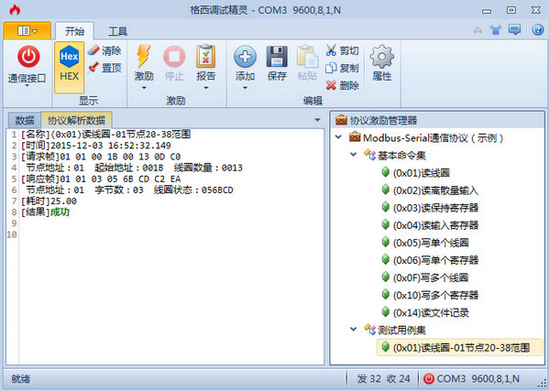
Task: Click the 测试用例集 group icon
Action: pyautogui.click(x=369, y=329)
